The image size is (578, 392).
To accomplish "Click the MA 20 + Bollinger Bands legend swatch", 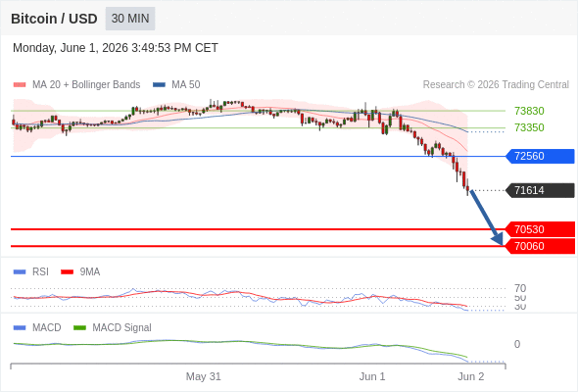I will tap(20, 85).
